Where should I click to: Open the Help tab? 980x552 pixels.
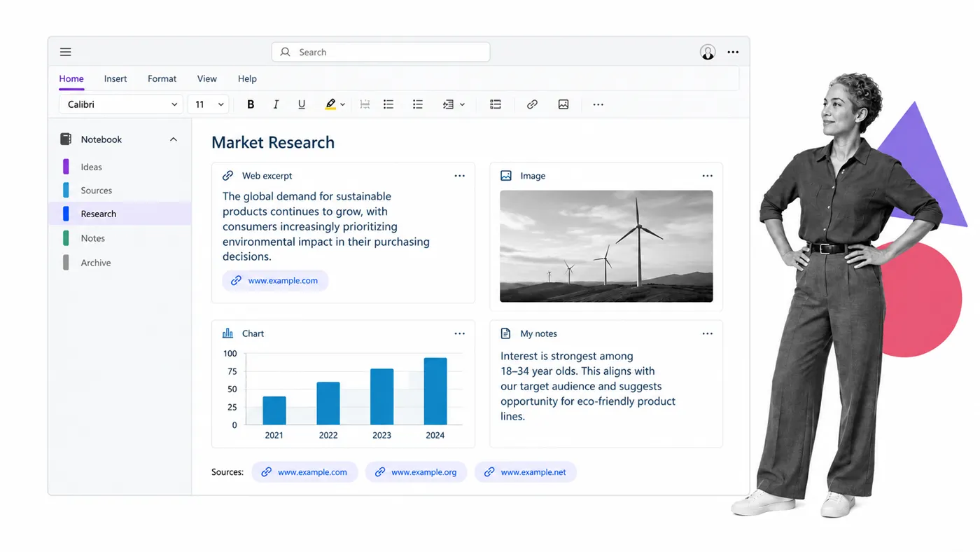pyautogui.click(x=247, y=79)
